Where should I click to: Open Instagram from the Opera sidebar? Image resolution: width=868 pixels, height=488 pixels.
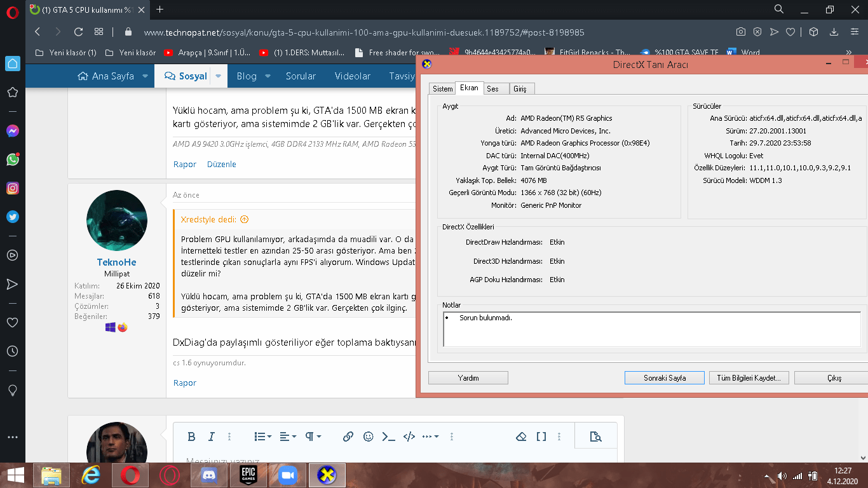pyautogui.click(x=12, y=188)
